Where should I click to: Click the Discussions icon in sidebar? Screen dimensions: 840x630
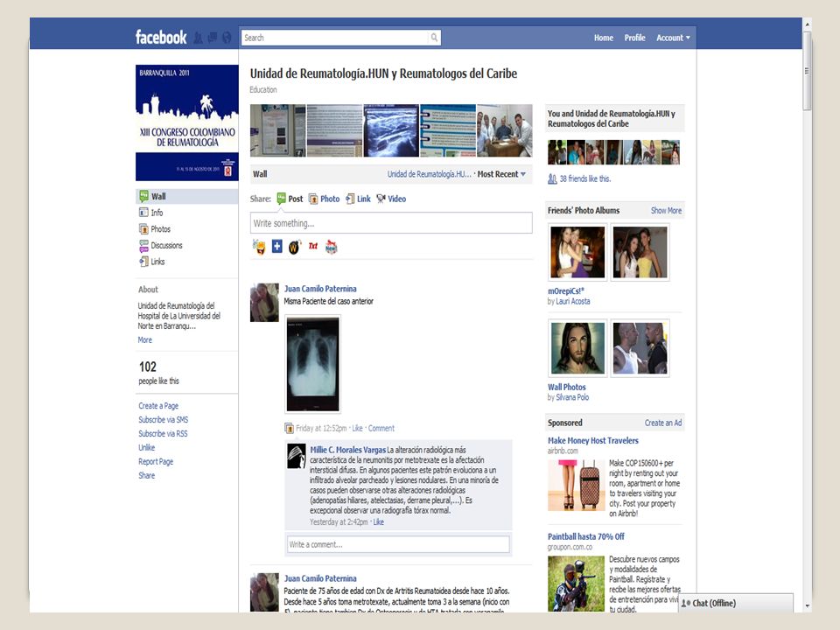coord(143,245)
